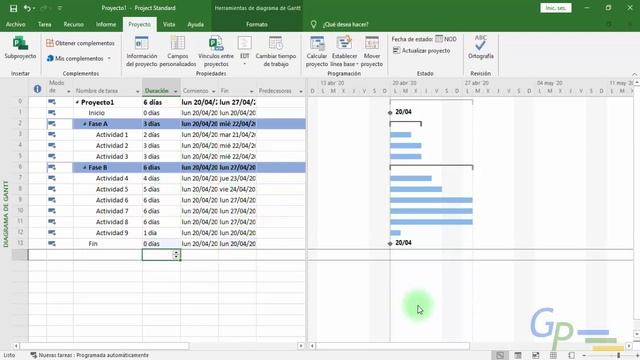This screenshot has width=640, height=360.
Task: Open Información del proyecto
Action: pyautogui.click(x=141, y=52)
